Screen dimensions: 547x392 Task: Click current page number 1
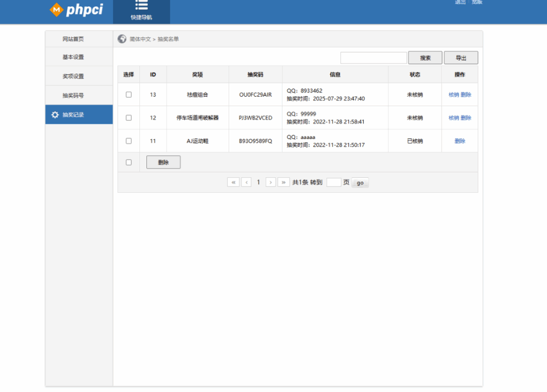pyautogui.click(x=259, y=183)
